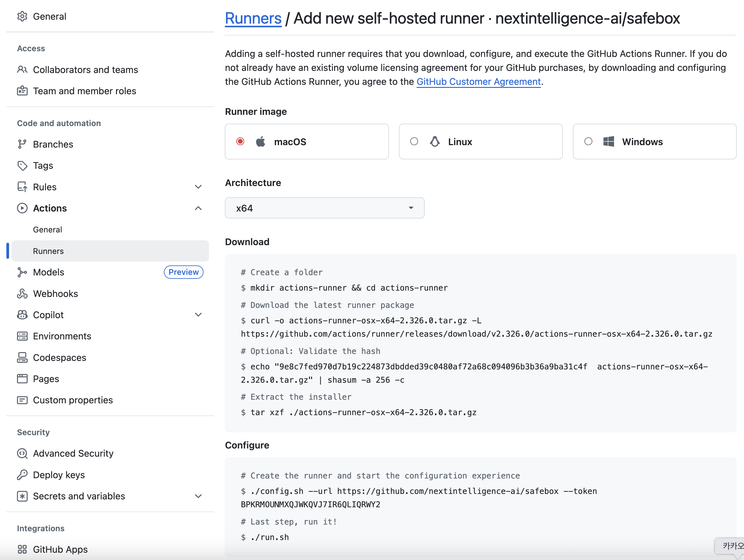Click the Secrets and variables asterisk icon
Viewport: 744px width, 560px height.
coord(22,496)
